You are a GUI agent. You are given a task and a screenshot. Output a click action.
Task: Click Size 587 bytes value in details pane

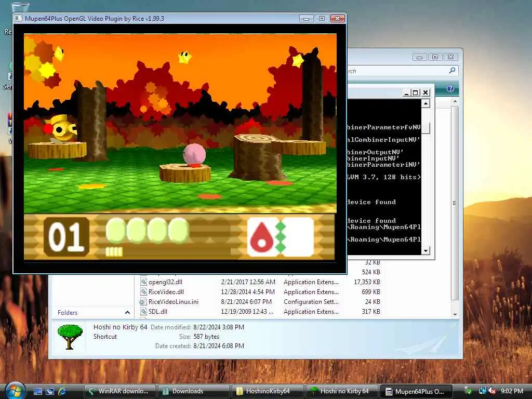coord(206,337)
